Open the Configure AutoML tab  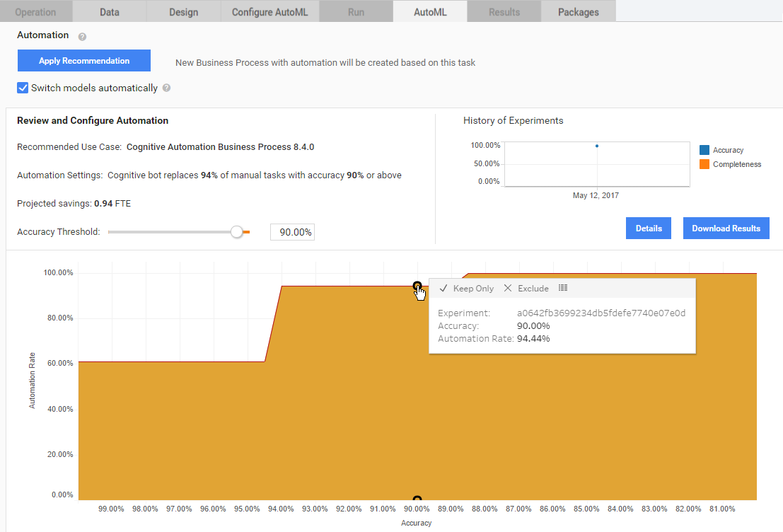coord(269,12)
